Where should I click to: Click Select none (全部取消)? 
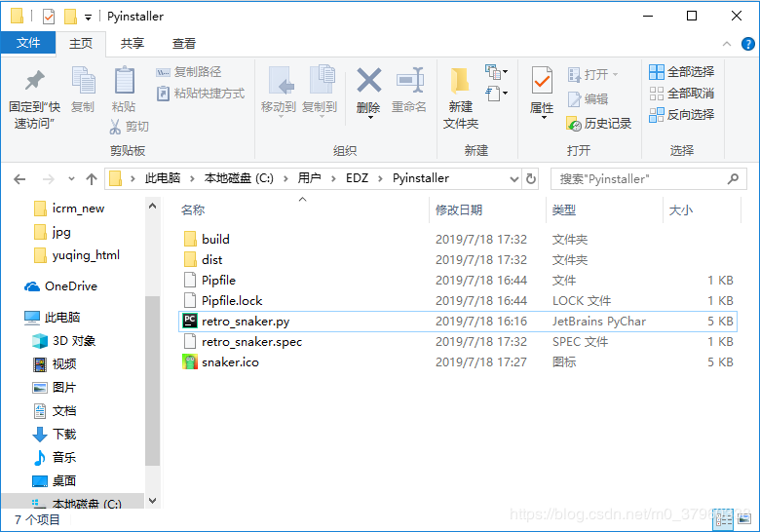681,93
